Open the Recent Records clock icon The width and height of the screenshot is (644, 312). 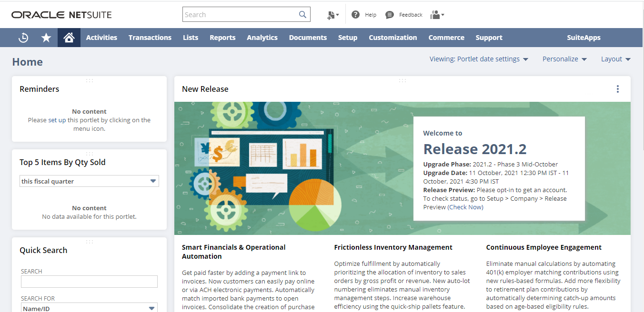pyautogui.click(x=23, y=38)
